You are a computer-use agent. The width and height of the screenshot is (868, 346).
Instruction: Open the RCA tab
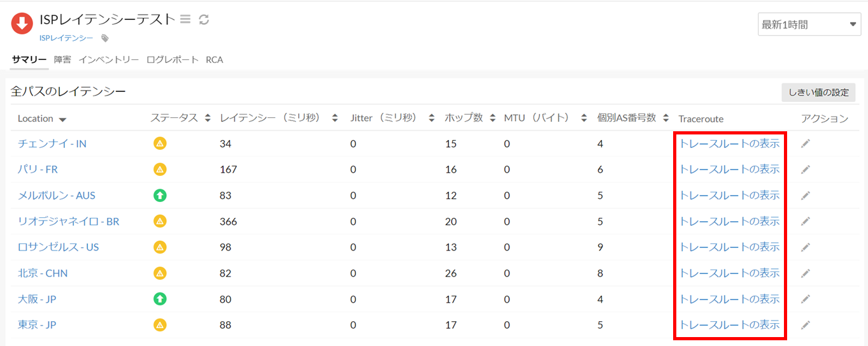214,60
